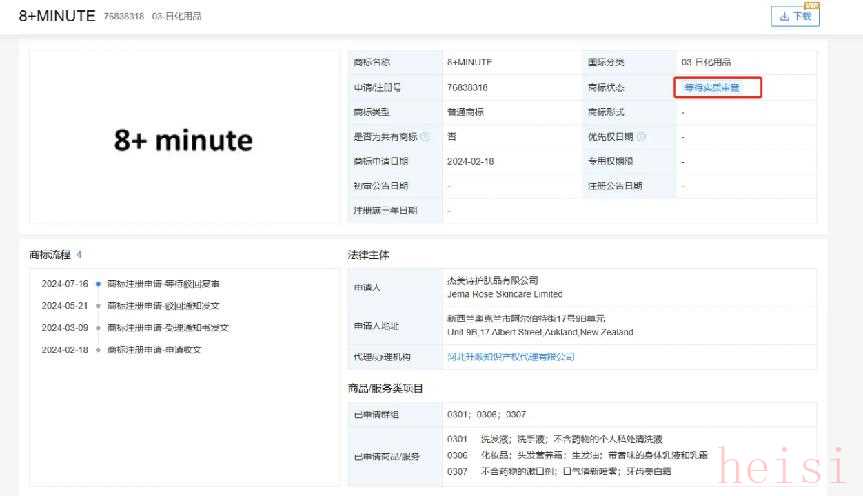Select the blue timeline dot for 2024-07-16
Image resolution: width=863 pixels, height=496 pixels.
point(98,284)
